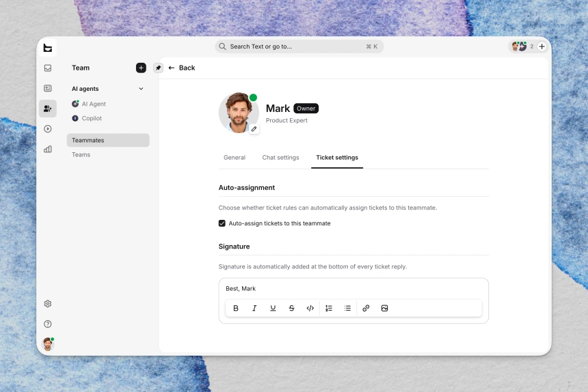Switch to the General tab
Screen dimensions: 588x392
point(235,158)
